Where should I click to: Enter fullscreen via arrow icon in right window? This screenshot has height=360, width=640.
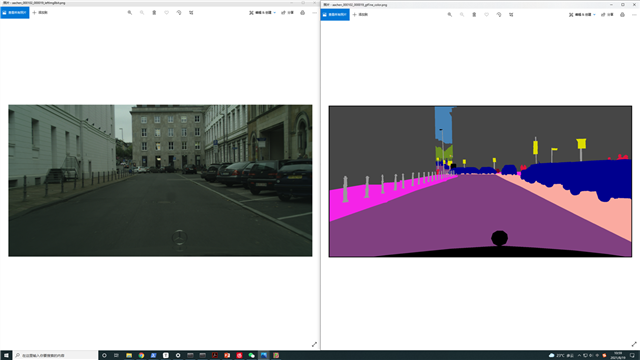[x=634, y=344]
